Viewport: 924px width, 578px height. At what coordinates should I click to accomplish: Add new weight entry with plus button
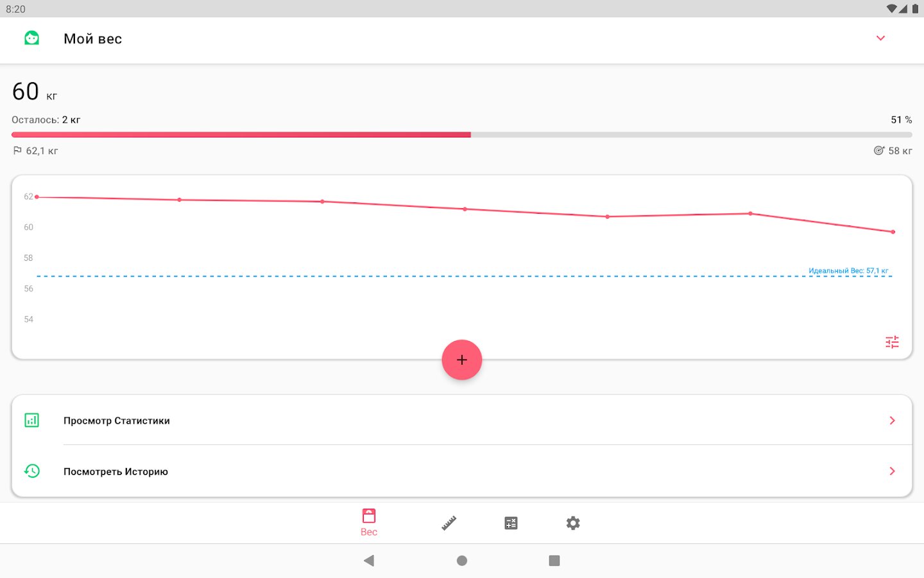coord(462,360)
